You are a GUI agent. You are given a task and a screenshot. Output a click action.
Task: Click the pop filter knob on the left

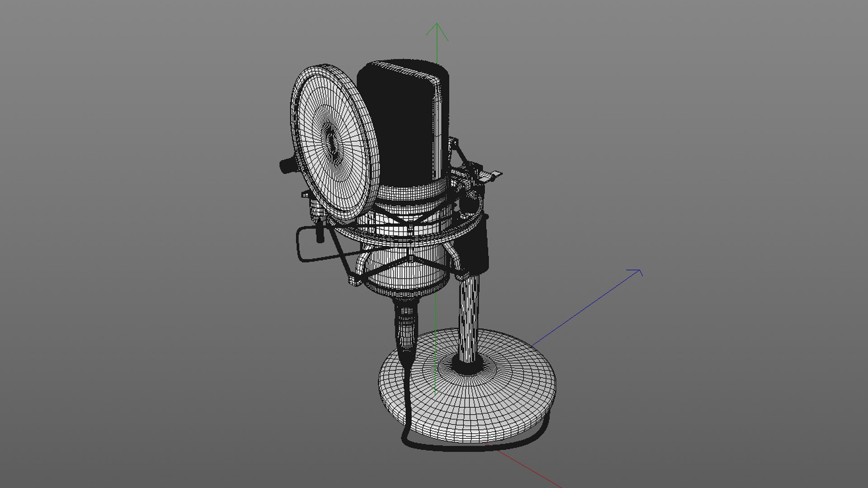pyautogui.click(x=286, y=165)
